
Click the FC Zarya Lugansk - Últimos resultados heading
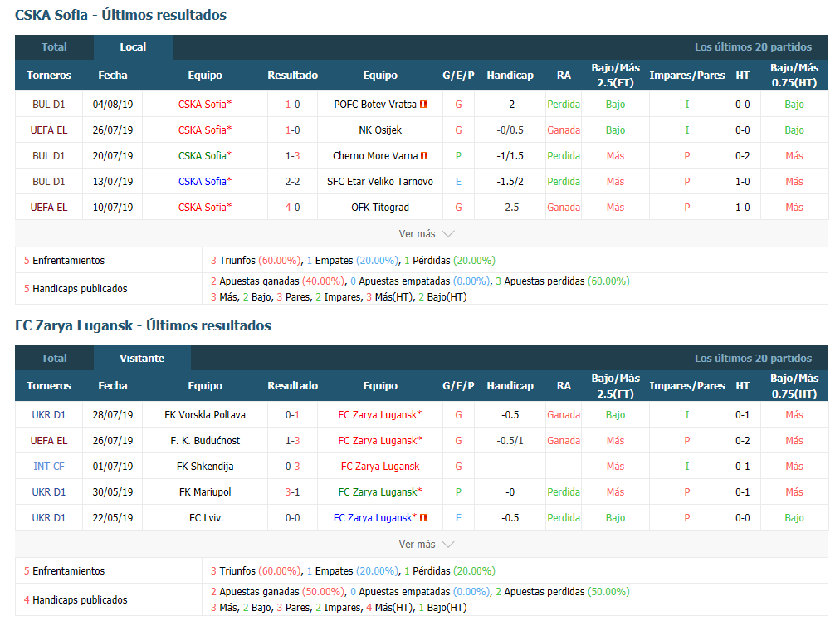tap(143, 325)
